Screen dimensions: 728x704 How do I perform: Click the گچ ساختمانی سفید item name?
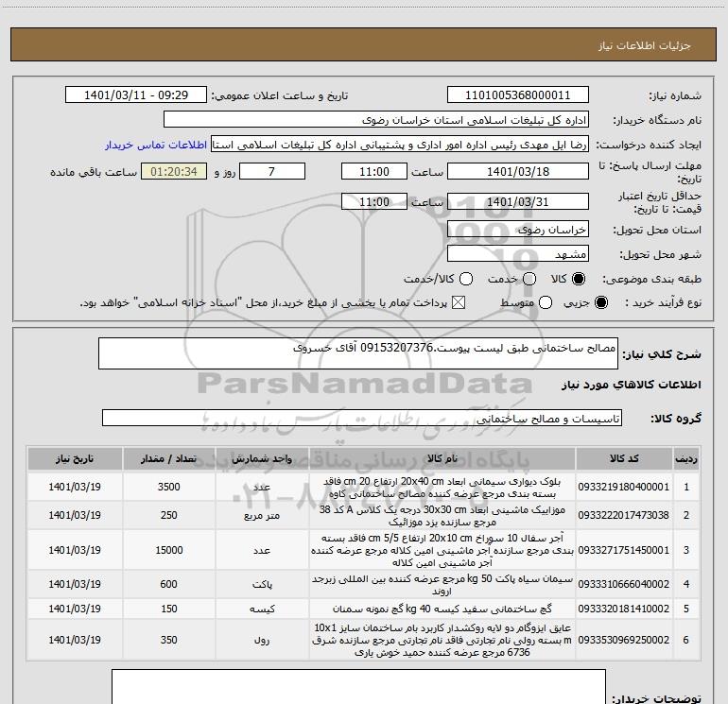(442, 609)
